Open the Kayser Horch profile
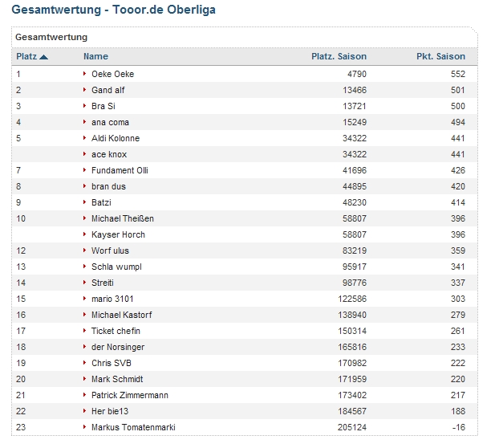499x448 pixels. click(x=118, y=234)
